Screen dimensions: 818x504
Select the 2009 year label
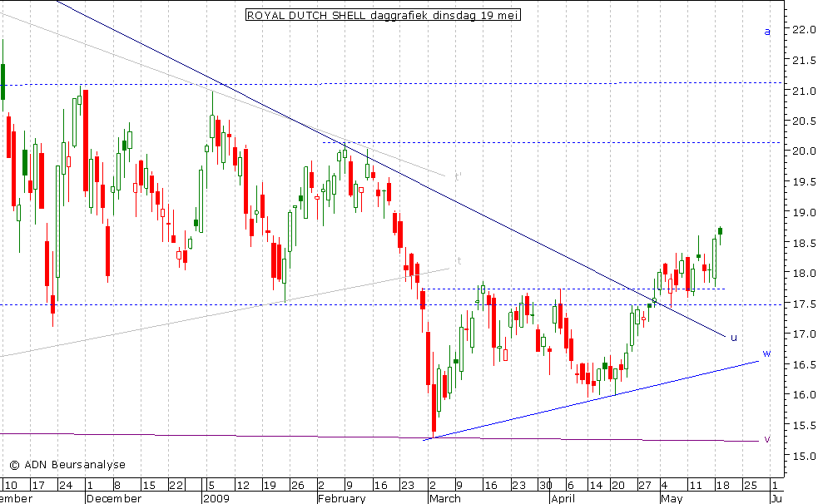[x=216, y=498]
